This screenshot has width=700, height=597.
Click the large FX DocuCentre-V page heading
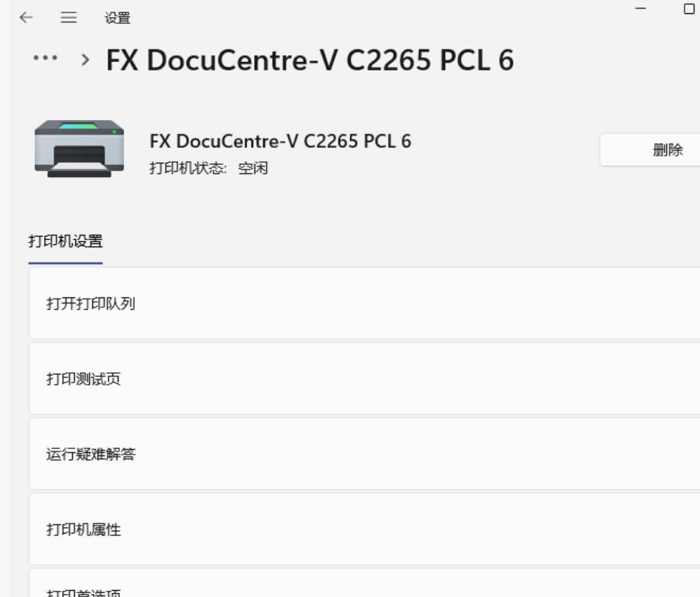tap(310, 60)
